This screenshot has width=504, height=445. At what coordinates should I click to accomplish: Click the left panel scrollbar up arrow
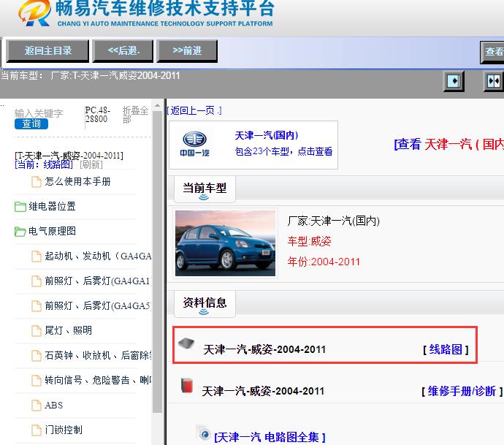pyautogui.click(x=157, y=105)
